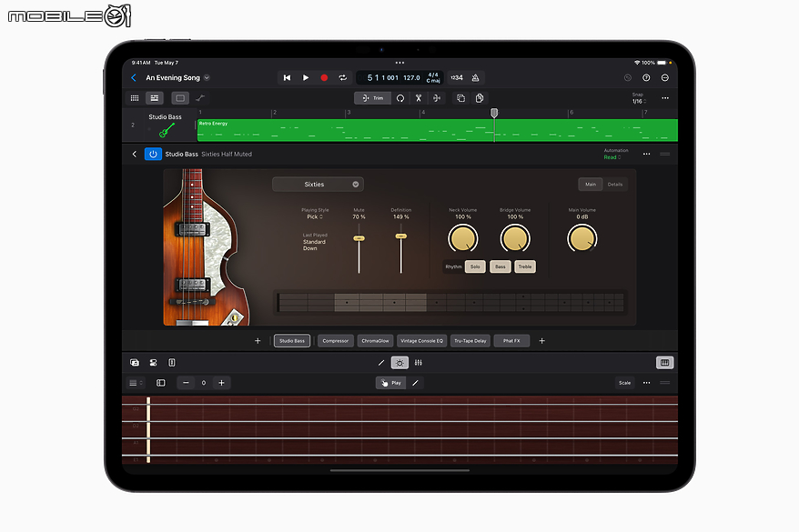Toggle the Bass pickup button
This screenshot has height=532, width=799.
pyautogui.click(x=501, y=266)
